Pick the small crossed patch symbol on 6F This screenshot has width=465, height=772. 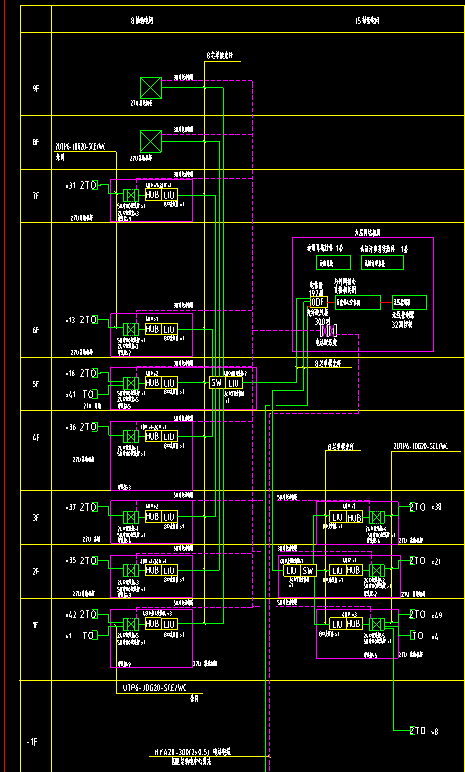pyautogui.click(x=131, y=329)
